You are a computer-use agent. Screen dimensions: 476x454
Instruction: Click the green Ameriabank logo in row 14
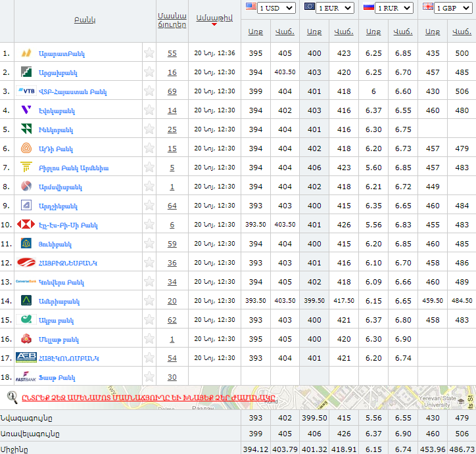pos(26,300)
